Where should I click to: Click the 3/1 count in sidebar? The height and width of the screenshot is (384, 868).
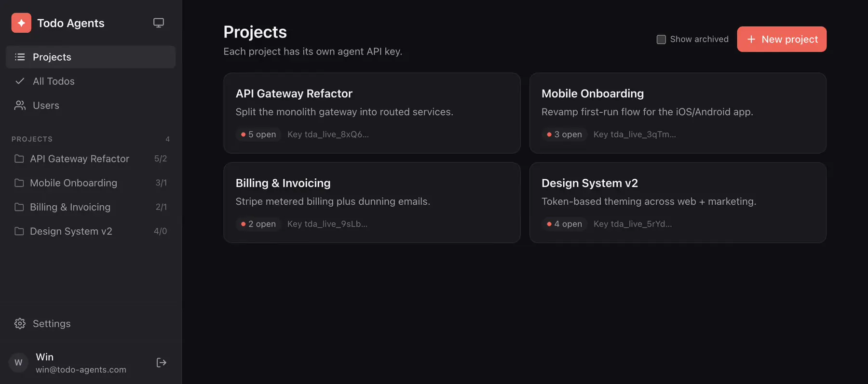(161, 183)
